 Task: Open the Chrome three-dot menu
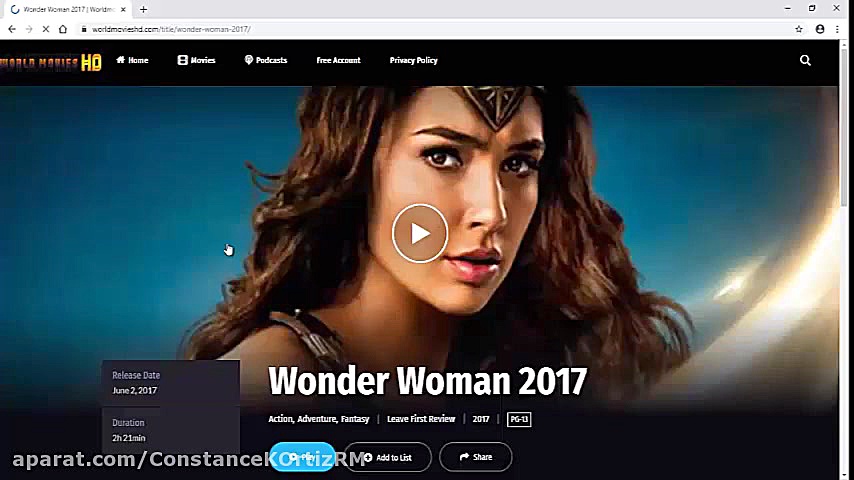click(837, 29)
